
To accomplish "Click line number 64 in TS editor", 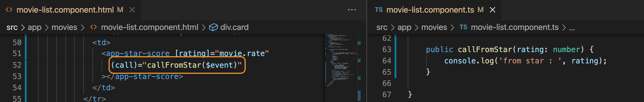I will point(387,61).
